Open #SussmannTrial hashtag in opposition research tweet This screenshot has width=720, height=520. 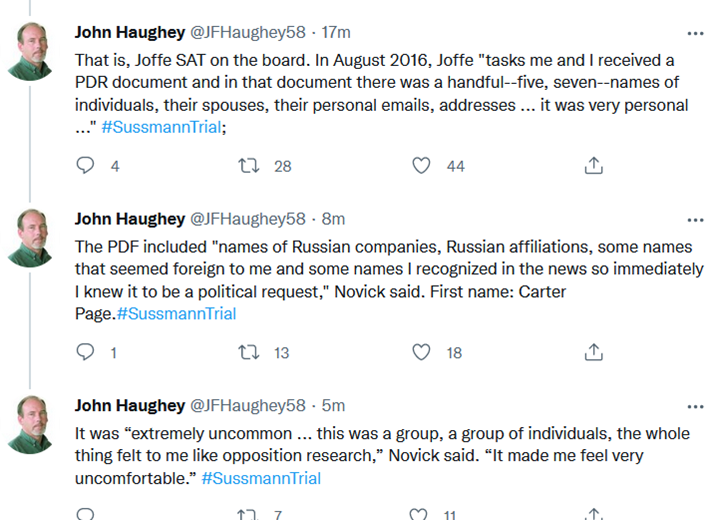coord(261,478)
